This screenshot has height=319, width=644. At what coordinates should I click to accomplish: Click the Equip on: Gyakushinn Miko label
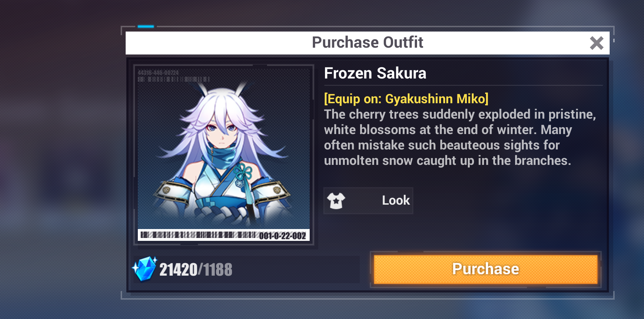(x=406, y=99)
